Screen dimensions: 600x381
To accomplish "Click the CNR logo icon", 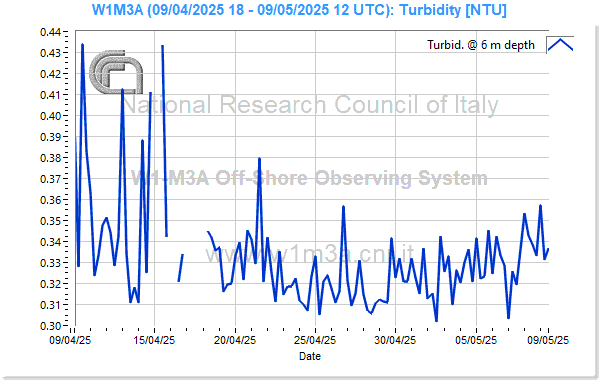I will (x=116, y=72).
